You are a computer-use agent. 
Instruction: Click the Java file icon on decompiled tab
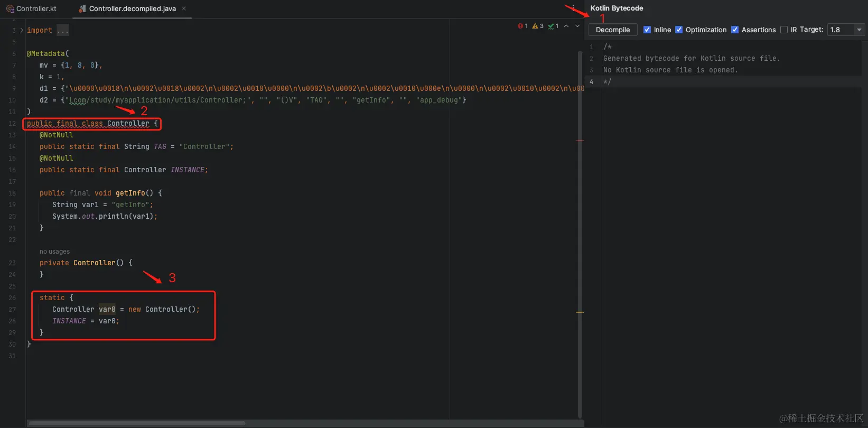coord(82,8)
